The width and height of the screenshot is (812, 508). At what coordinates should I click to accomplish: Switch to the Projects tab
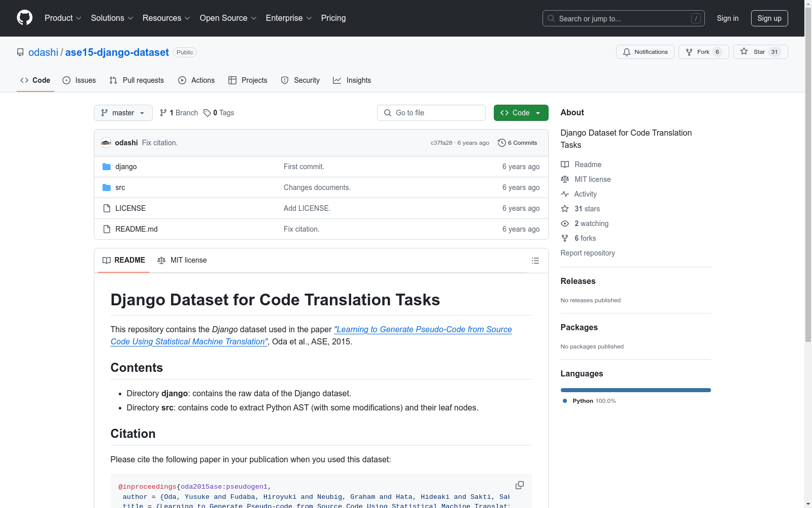(248, 80)
